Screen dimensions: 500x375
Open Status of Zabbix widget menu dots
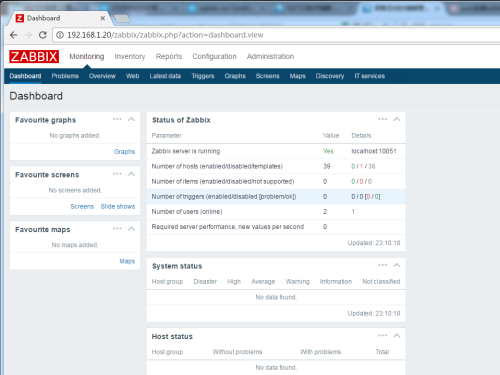click(383, 119)
